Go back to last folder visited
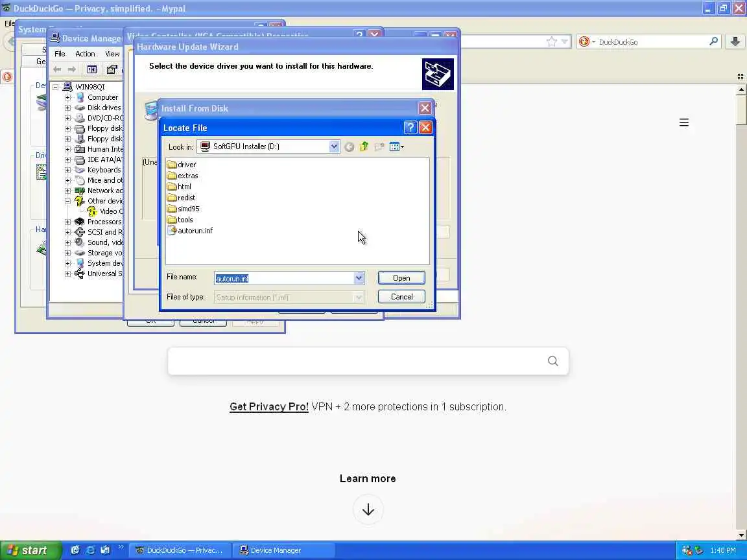 tap(350, 146)
